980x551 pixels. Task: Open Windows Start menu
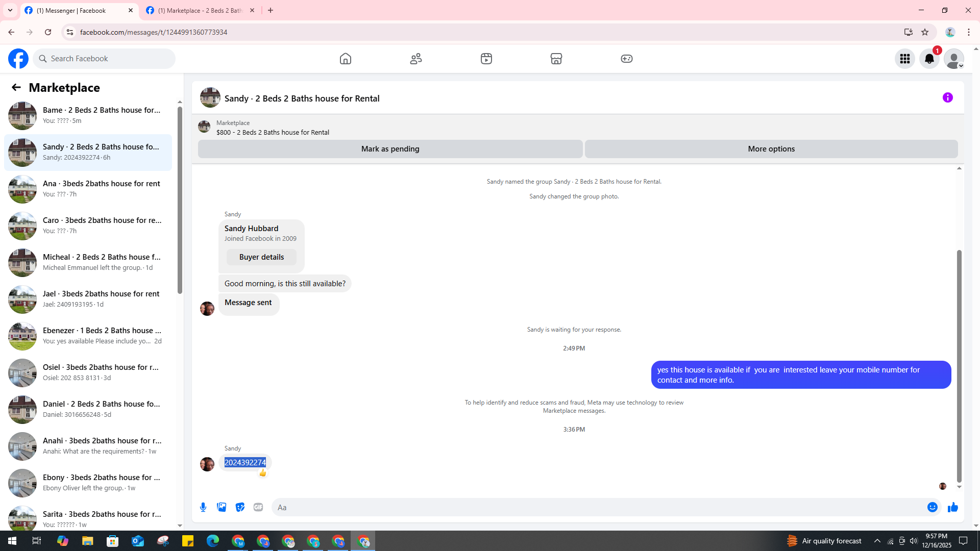click(x=12, y=541)
